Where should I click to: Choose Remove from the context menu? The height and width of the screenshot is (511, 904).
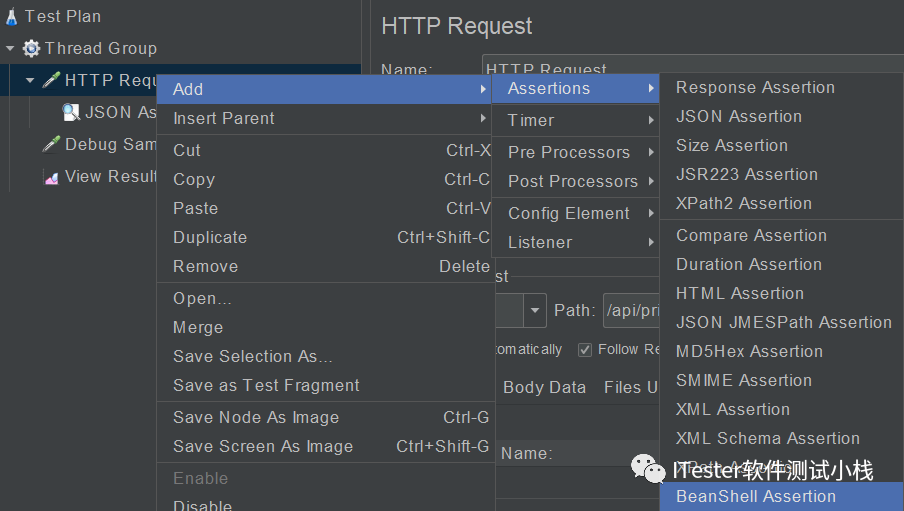tap(324, 266)
